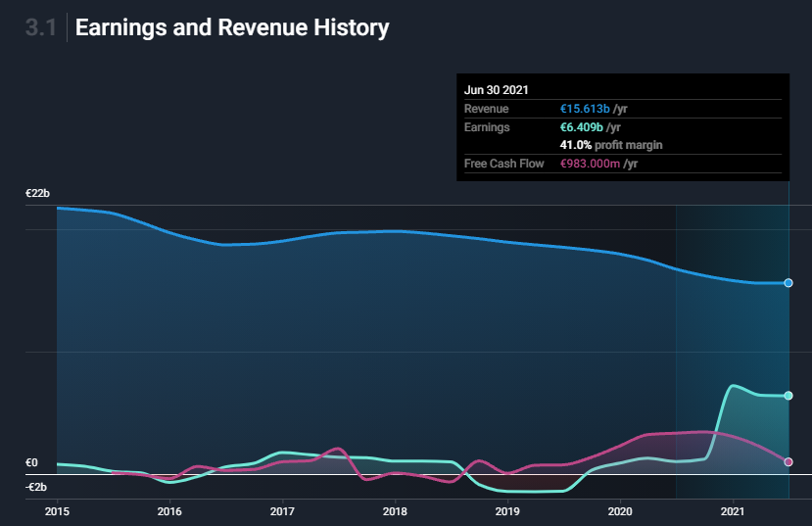Click the blue Revenue endpoint marker
Viewport: 812px width, 526px height.
point(788,283)
